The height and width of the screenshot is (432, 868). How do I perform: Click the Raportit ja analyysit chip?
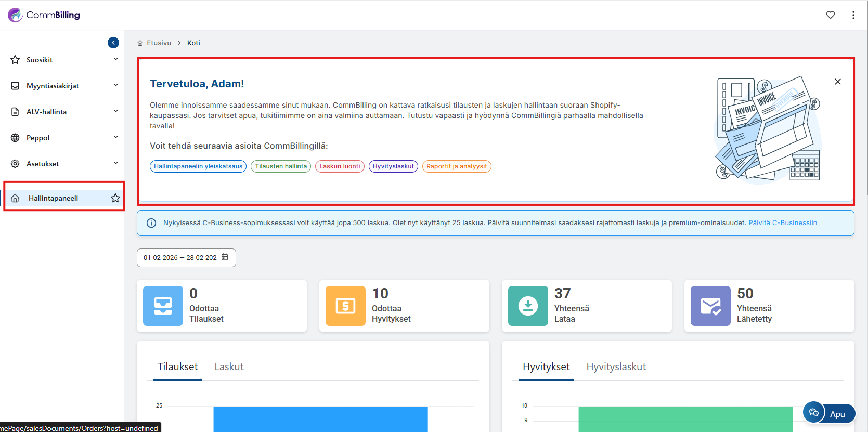pyautogui.click(x=457, y=166)
